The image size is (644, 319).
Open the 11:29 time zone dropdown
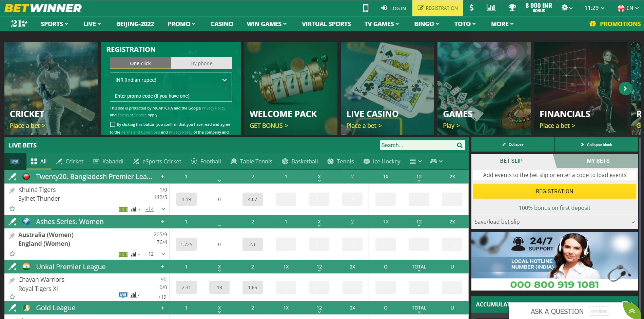pyautogui.click(x=594, y=8)
